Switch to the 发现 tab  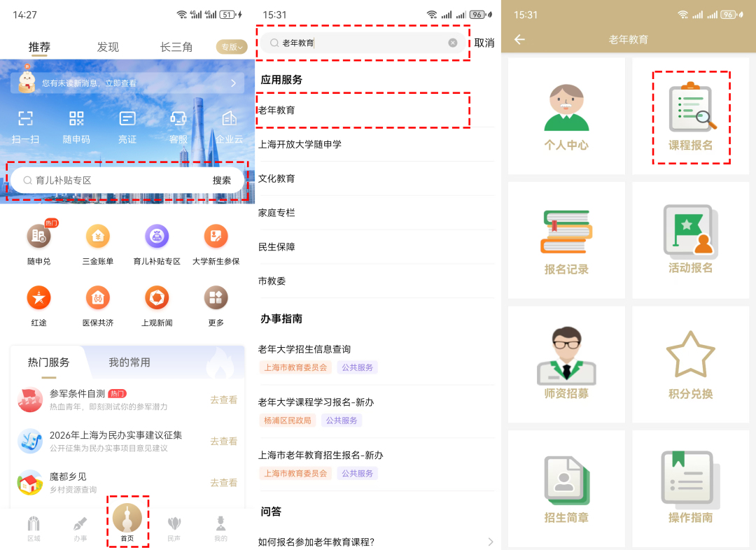(x=108, y=48)
